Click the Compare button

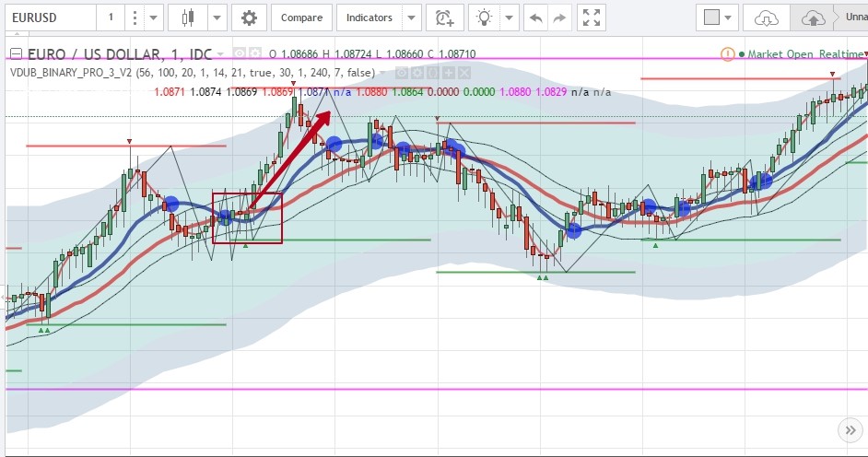point(301,18)
